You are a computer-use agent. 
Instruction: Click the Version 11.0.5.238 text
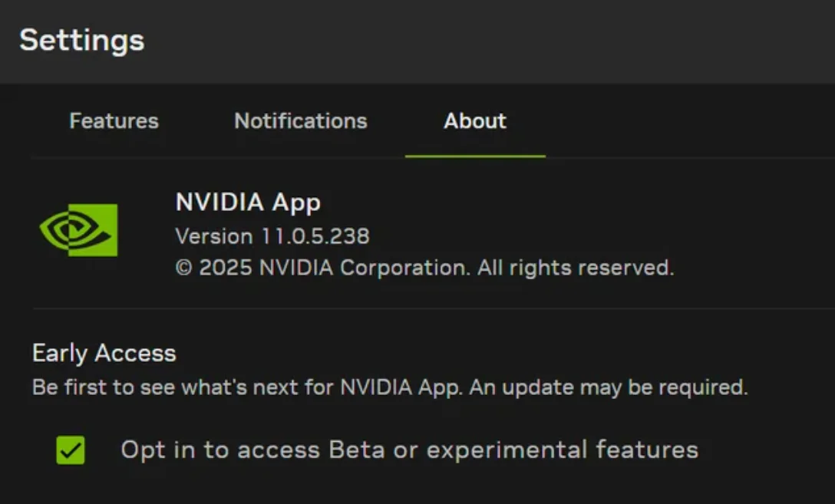click(272, 236)
